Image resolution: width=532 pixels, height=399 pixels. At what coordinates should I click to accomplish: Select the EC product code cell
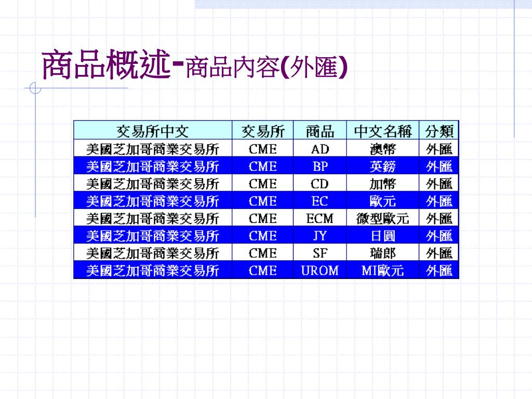(320, 200)
